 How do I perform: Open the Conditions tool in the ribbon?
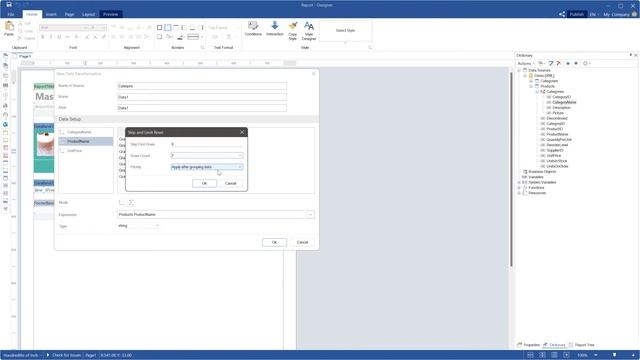253,29
